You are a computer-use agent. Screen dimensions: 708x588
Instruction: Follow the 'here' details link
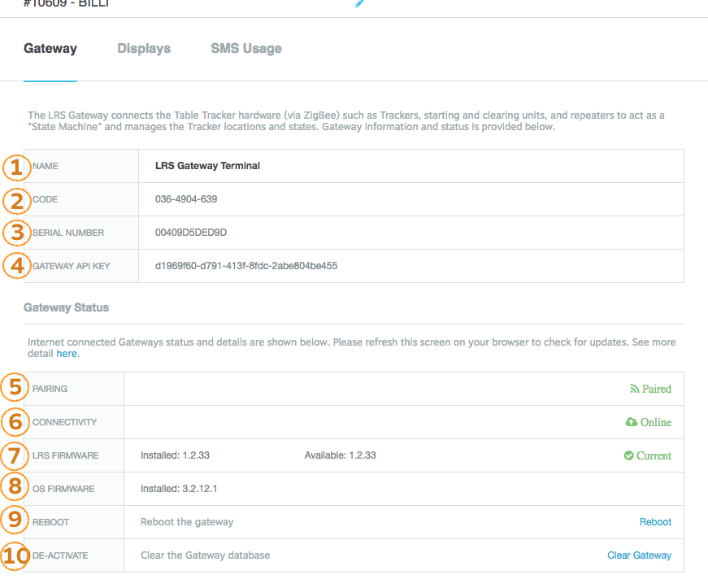[x=67, y=354]
